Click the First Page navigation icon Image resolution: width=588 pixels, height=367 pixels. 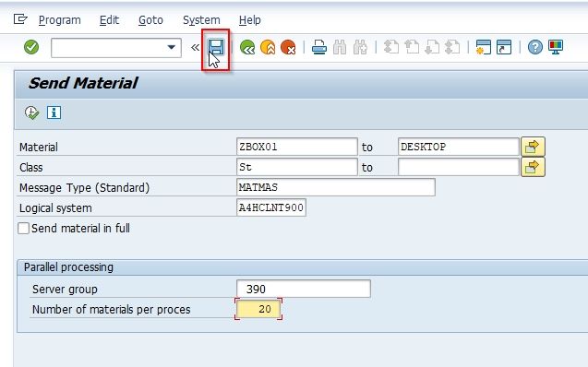391,48
